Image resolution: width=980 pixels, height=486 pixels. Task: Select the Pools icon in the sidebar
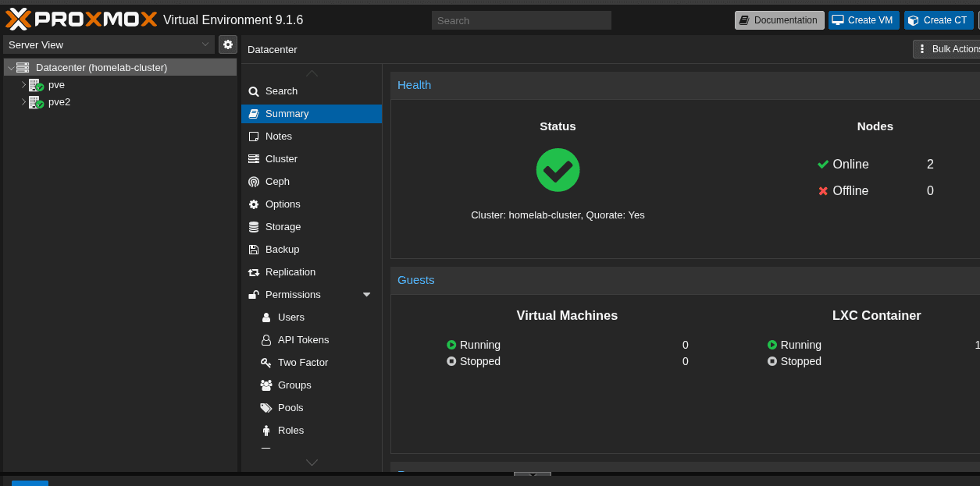click(265, 407)
